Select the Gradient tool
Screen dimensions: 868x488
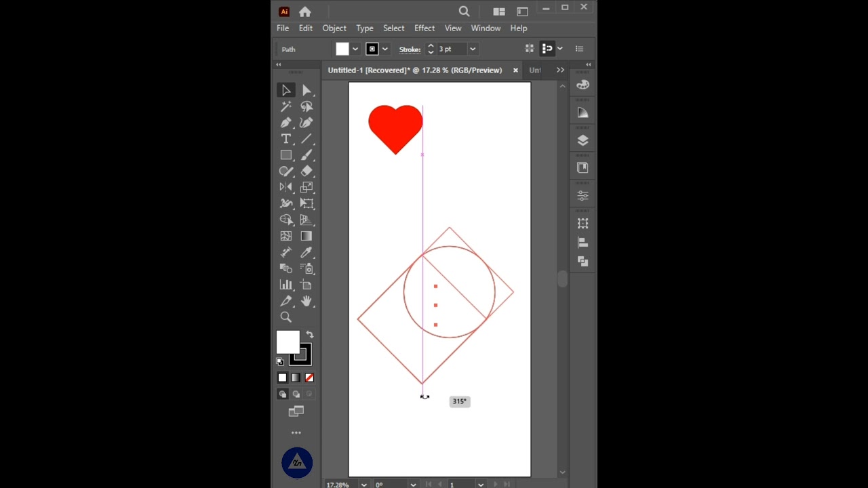[x=307, y=236]
